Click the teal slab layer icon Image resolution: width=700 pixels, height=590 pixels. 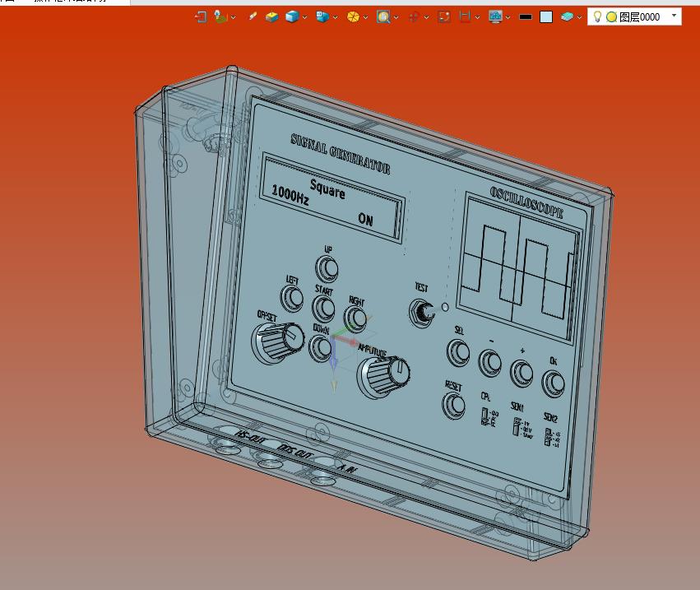[x=567, y=17]
